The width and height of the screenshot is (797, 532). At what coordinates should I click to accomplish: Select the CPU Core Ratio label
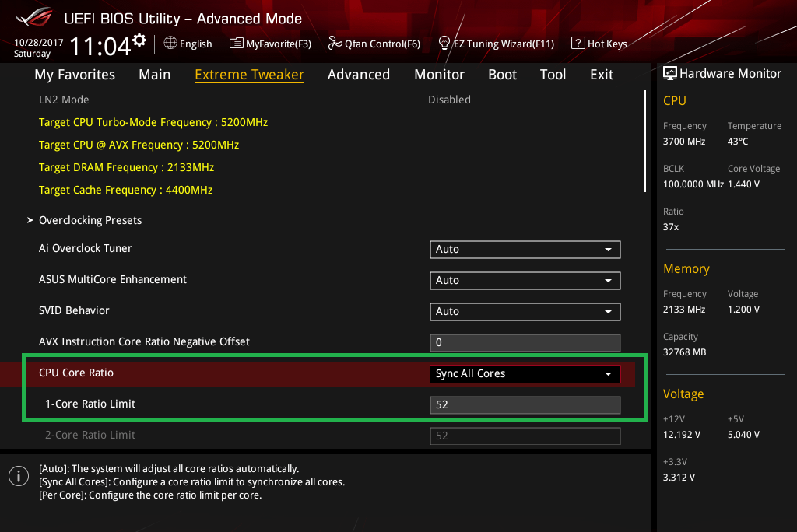point(76,373)
